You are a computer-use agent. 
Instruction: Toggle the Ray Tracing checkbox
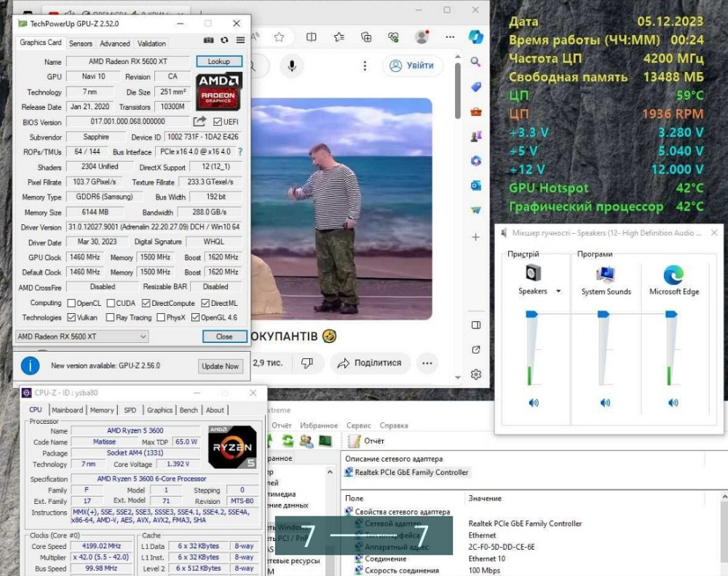click(x=110, y=317)
